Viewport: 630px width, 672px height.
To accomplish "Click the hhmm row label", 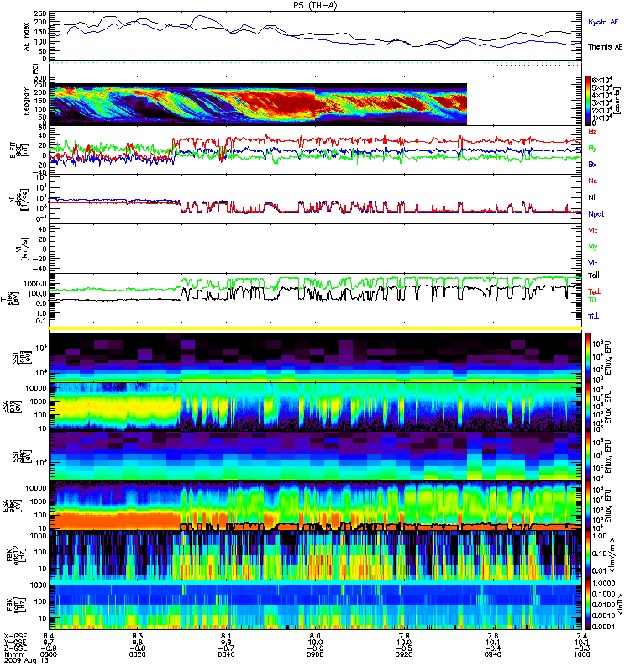I will 13,654.
